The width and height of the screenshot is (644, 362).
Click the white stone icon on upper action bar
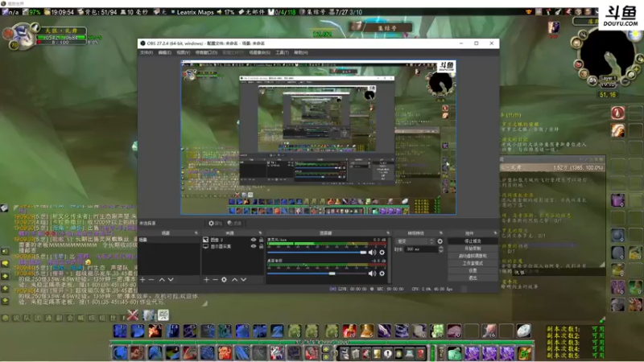[524, 331]
